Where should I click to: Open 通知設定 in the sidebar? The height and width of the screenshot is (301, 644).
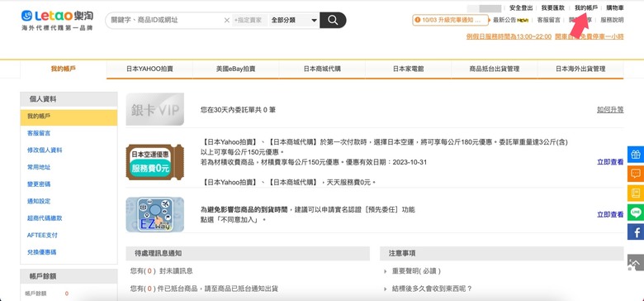pyautogui.click(x=39, y=202)
